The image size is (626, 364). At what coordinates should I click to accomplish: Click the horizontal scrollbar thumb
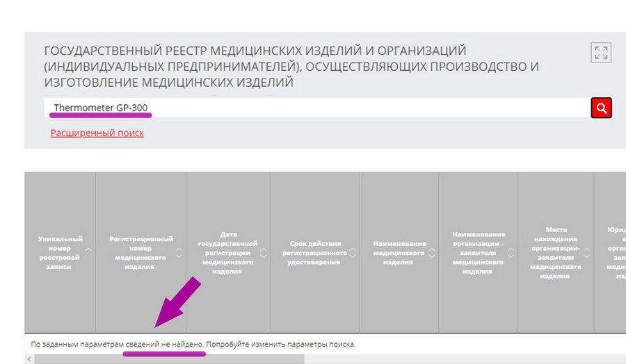pyautogui.click(x=169, y=359)
